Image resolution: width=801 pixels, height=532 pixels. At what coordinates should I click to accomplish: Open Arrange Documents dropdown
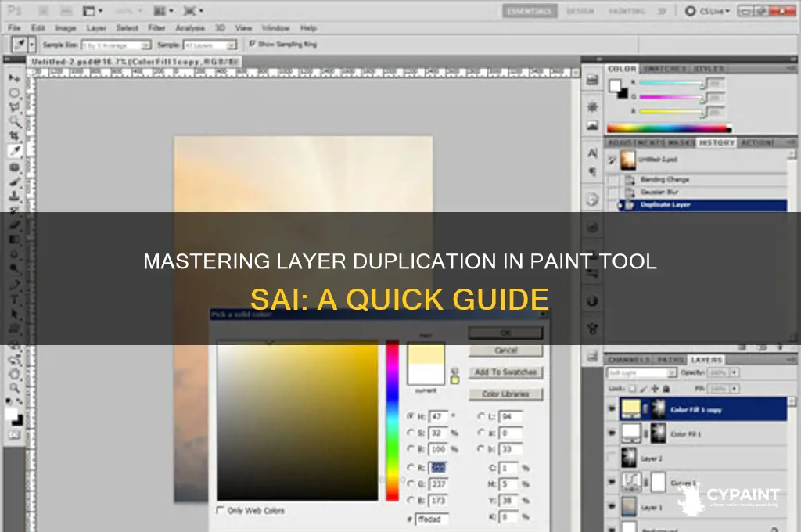click(163, 11)
